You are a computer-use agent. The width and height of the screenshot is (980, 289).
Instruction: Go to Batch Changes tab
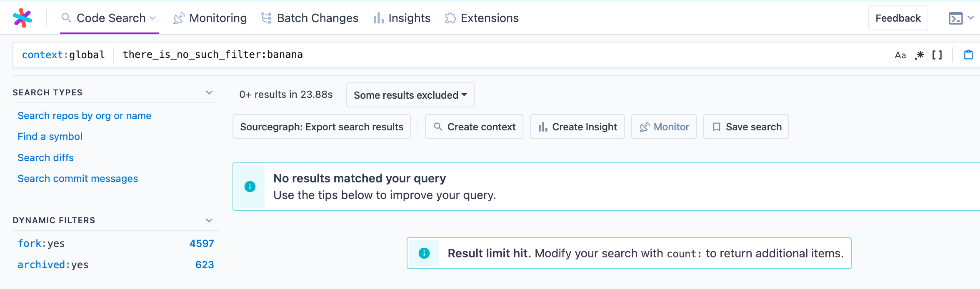click(x=310, y=18)
